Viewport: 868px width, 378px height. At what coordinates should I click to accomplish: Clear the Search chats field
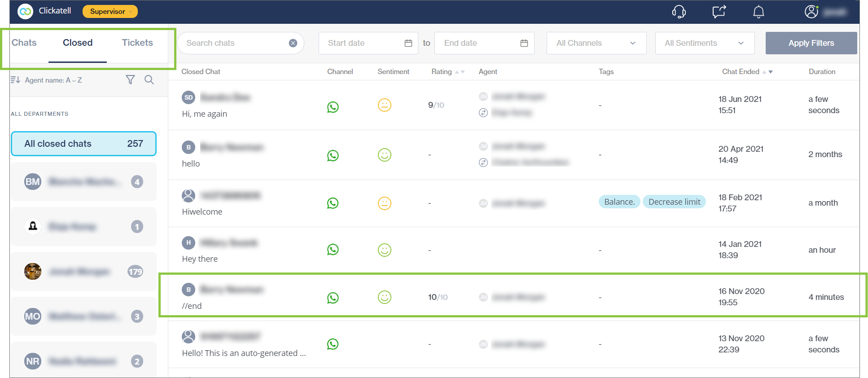click(293, 43)
